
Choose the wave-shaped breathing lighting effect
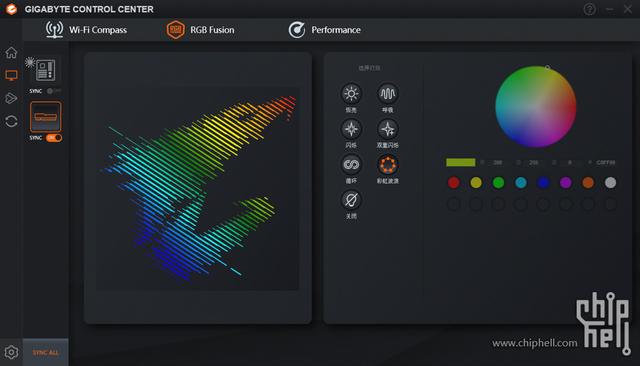(387, 94)
